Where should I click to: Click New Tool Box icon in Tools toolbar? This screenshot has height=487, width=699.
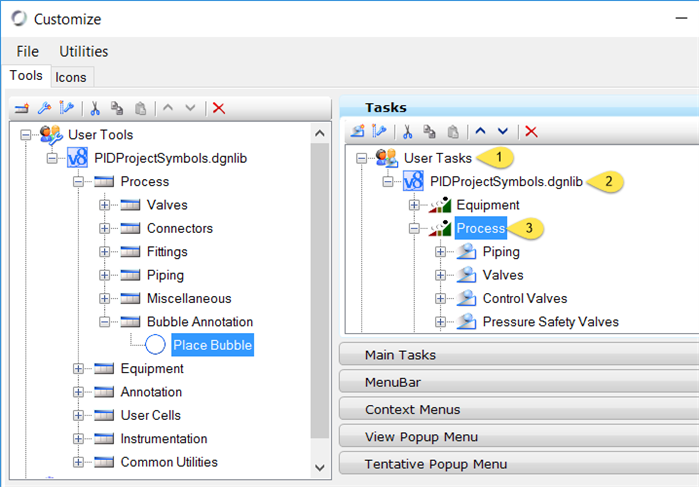21,108
